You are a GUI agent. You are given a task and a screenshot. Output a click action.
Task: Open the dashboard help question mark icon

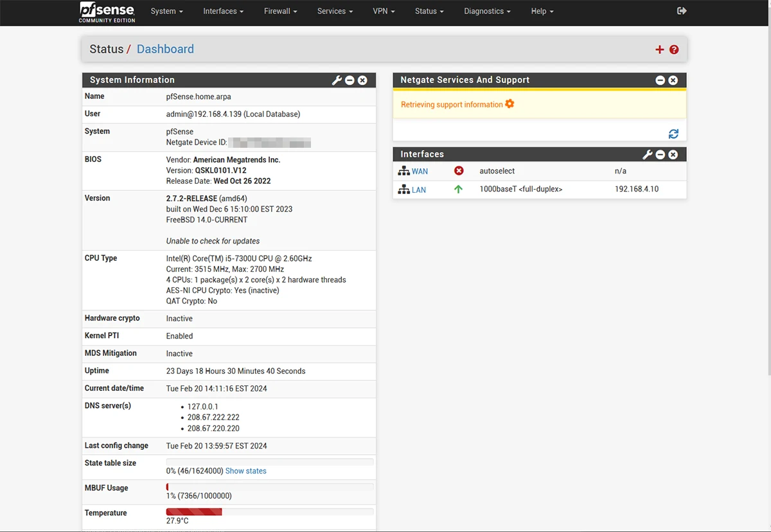(x=674, y=49)
